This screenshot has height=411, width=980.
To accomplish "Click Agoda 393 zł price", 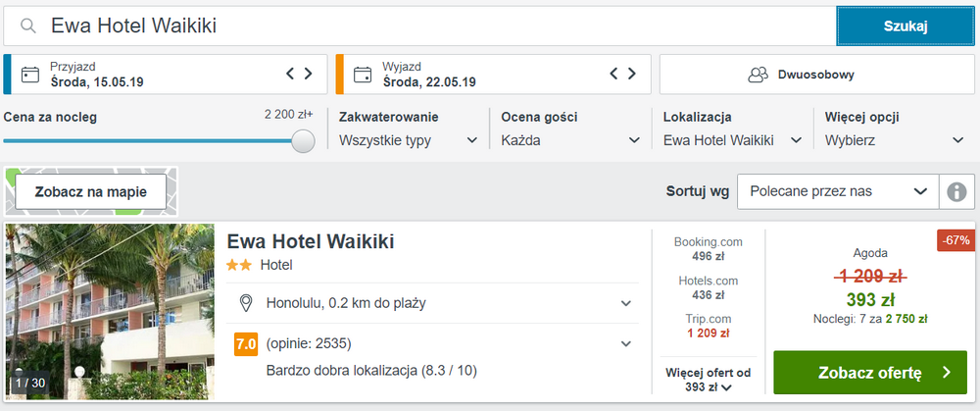I will (x=870, y=298).
